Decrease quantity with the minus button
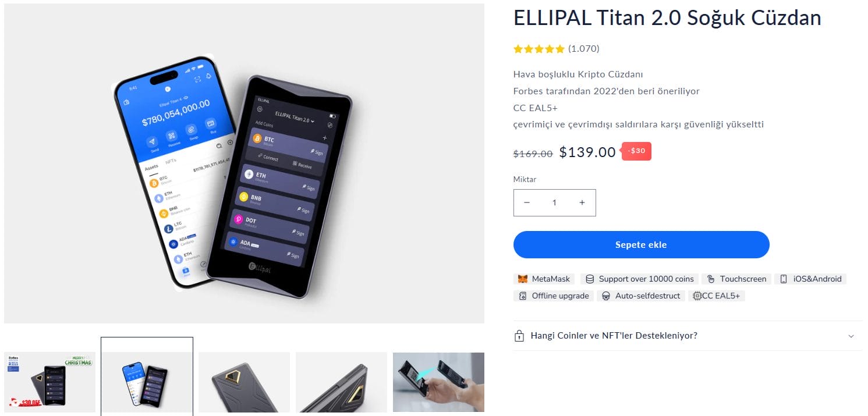This screenshot has height=416, width=868. (527, 202)
